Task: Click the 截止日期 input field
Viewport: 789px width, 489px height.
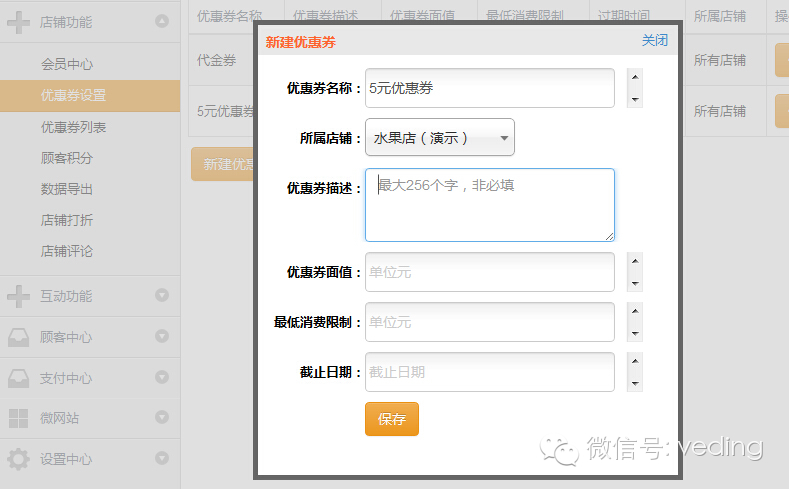Action: pos(490,372)
